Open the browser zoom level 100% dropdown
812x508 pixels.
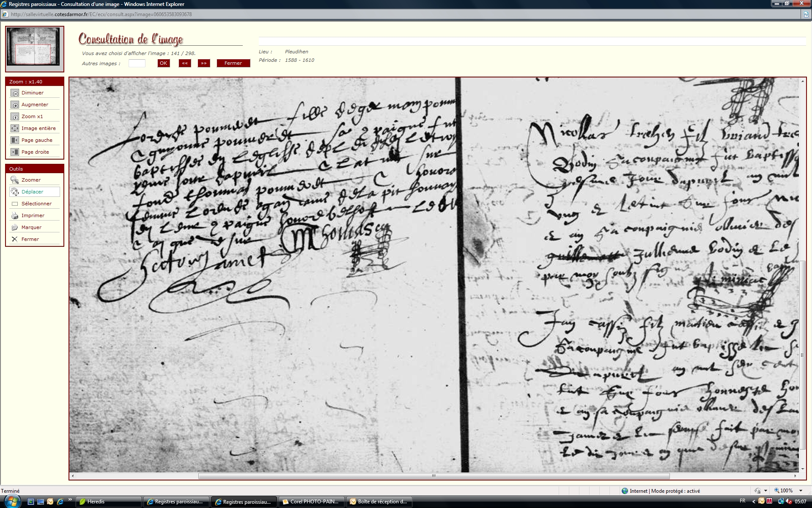801,491
